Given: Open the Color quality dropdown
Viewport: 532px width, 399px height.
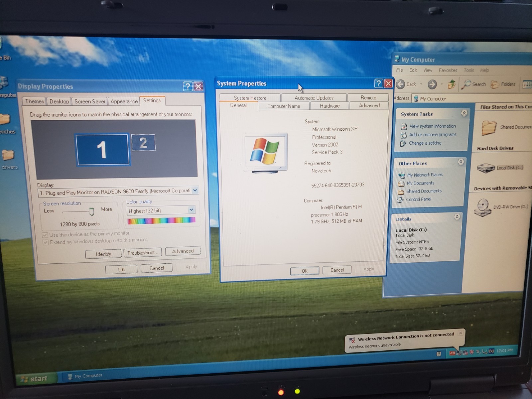Looking at the screenshot, I should click(x=191, y=210).
